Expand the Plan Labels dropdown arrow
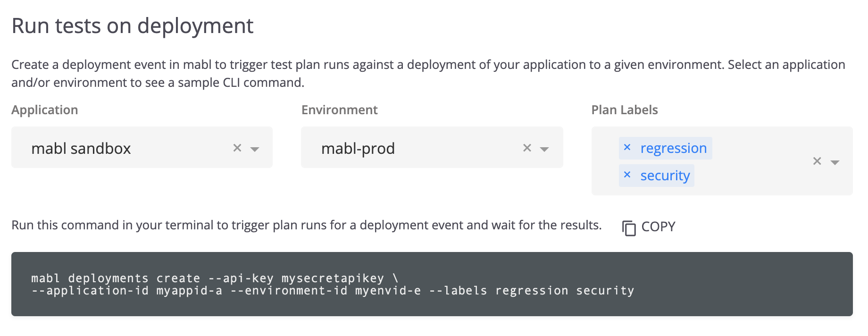Image resolution: width=868 pixels, height=336 pixels. point(835,162)
